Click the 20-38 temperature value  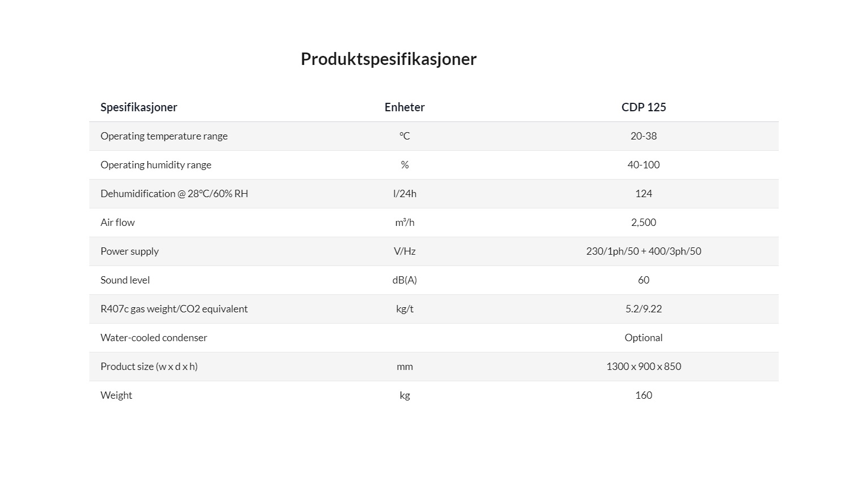(x=644, y=136)
